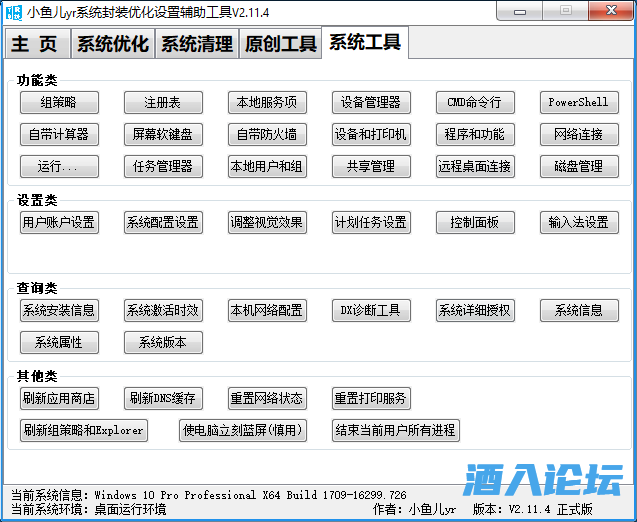Open 本地服务项
Image resolution: width=637 pixels, height=522 pixels.
click(x=267, y=102)
